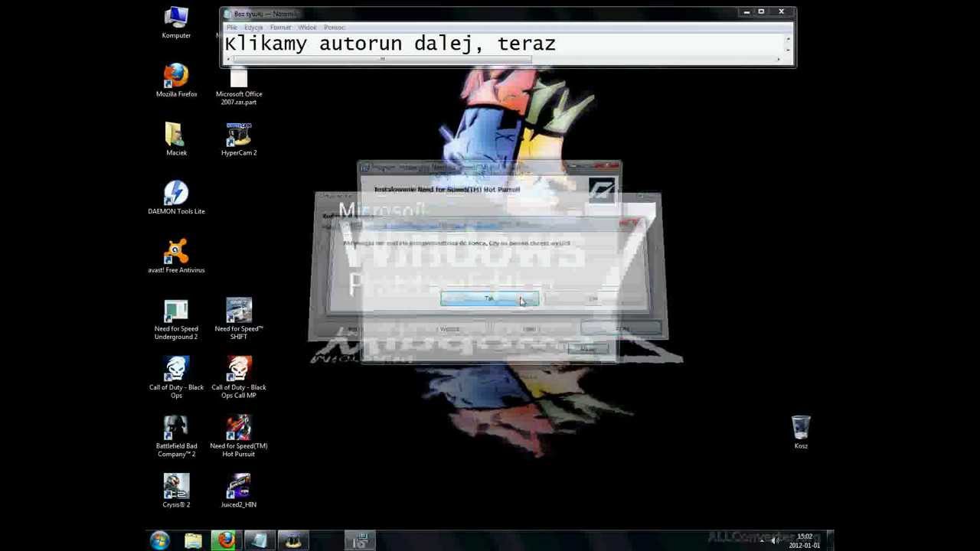Open the volume control in the system tray
Viewport: 980px width, 551px height.
click(x=775, y=540)
